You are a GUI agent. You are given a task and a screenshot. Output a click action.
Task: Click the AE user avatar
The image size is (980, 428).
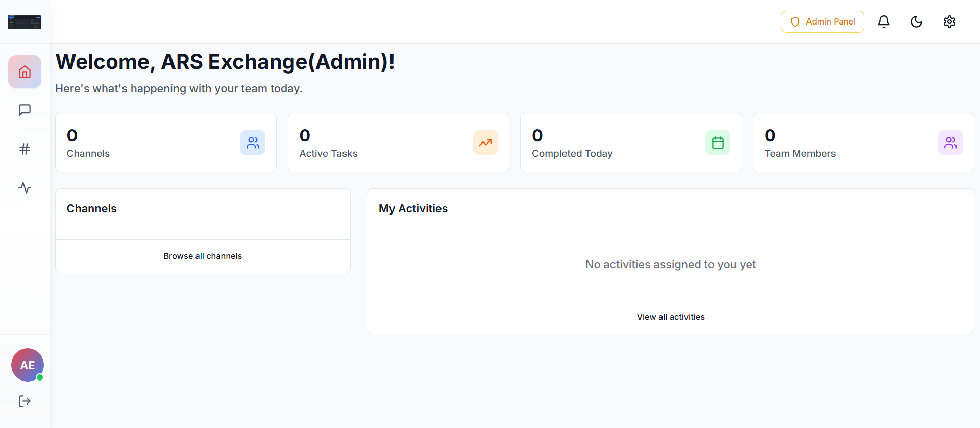[x=28, y=365]
